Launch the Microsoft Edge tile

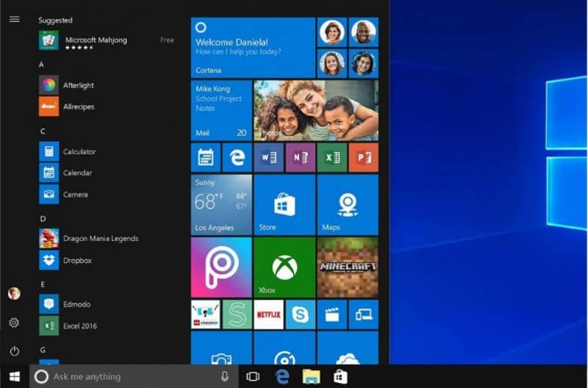click(x=237, y=157)
